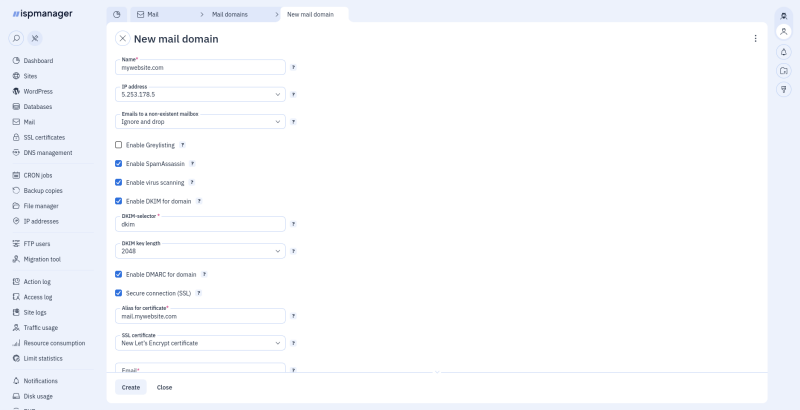
Task: Click the top-right admin avatar icon
Action: point(784,15)
